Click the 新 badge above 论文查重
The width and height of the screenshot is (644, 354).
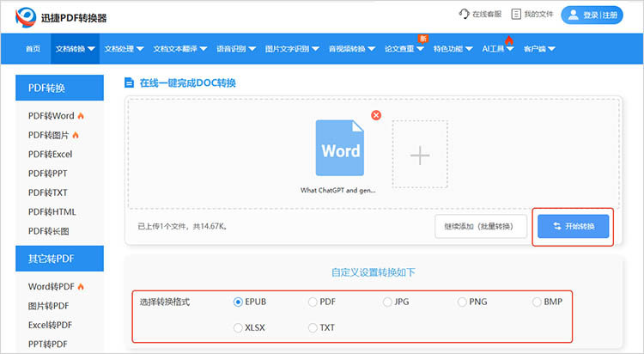point(422,39)
